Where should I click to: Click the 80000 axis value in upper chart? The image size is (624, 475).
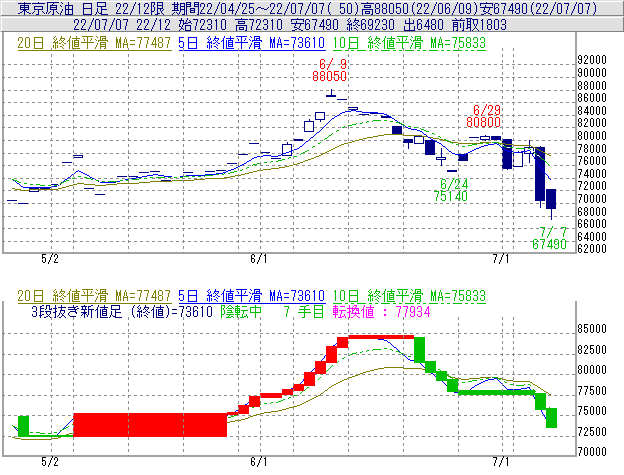(592, 136)
